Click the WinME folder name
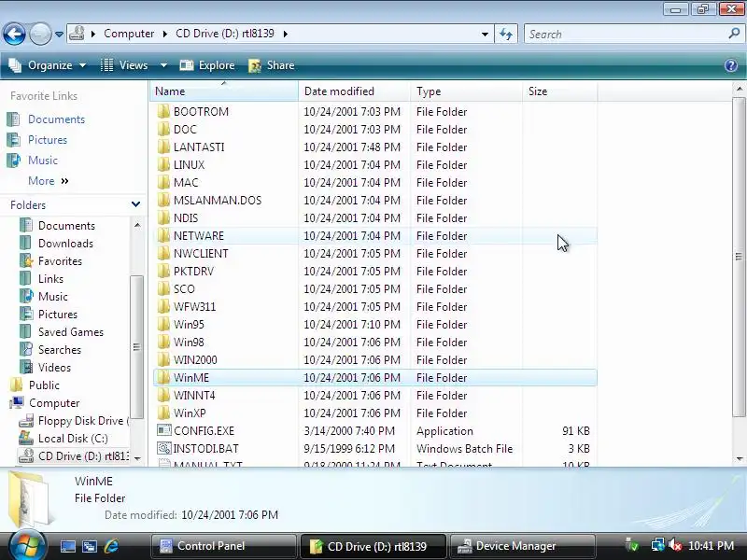Image resolution: width=747 pixels, height=560 pixels. pos(191,378)
